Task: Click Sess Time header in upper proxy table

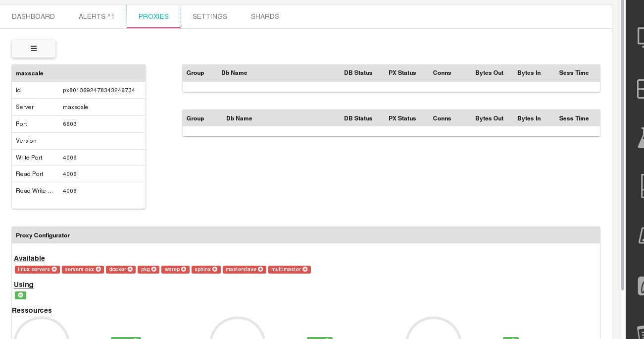Action: point(574,73)
